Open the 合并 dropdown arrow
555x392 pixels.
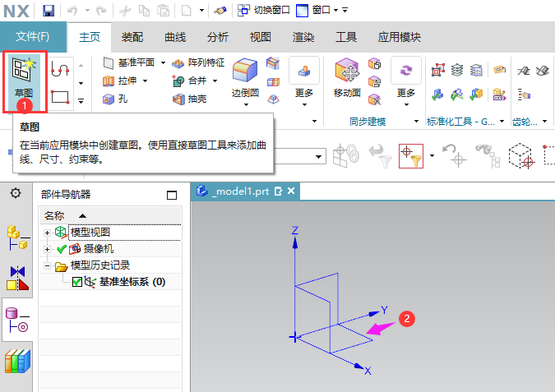(x=215, y=81)
